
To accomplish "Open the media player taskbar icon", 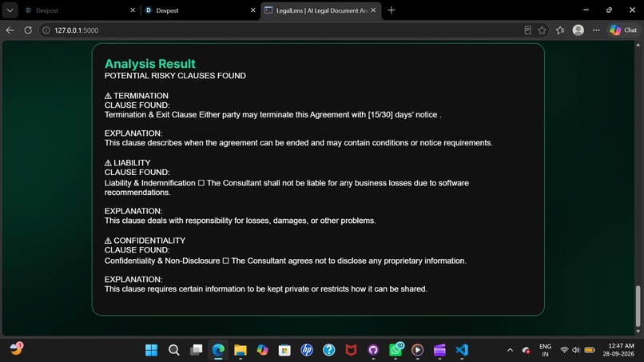I will point(418,350).
